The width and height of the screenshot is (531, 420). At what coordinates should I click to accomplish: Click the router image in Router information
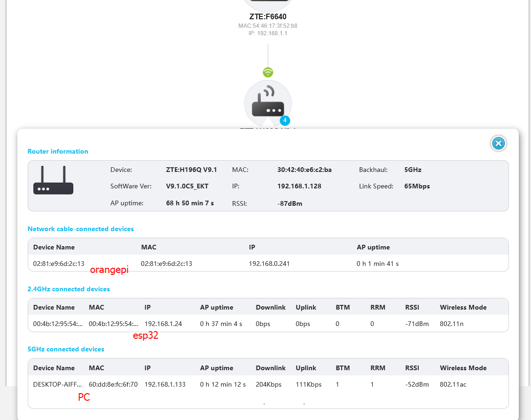53,180
